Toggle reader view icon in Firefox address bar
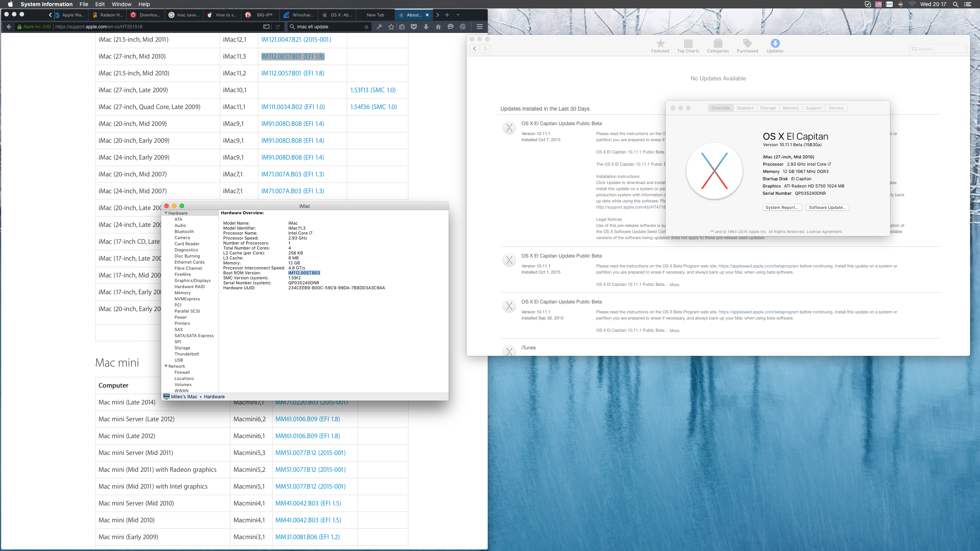Viewport: 980px width, 551px height. [x=266, y=27]
